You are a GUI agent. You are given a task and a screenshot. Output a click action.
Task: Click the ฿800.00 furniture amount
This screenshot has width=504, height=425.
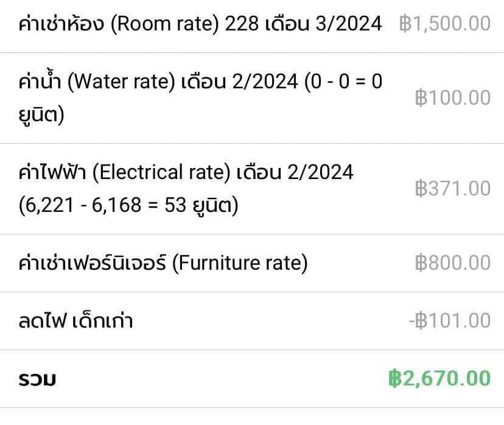(x=453, y=262)
